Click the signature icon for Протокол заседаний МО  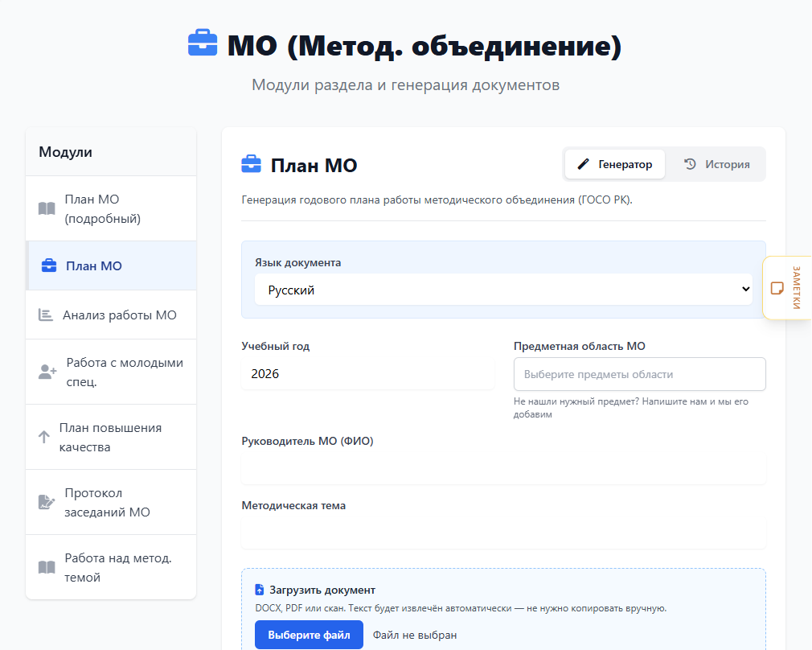47,502
